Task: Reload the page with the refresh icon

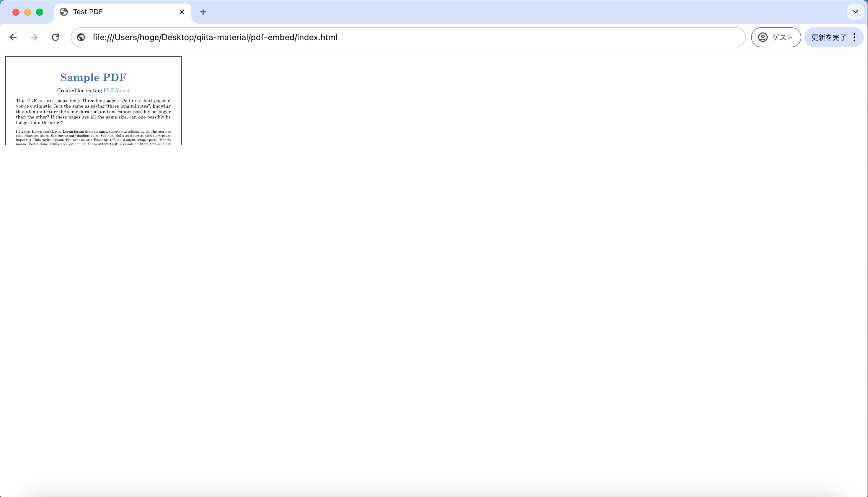Action: point(56,37)
